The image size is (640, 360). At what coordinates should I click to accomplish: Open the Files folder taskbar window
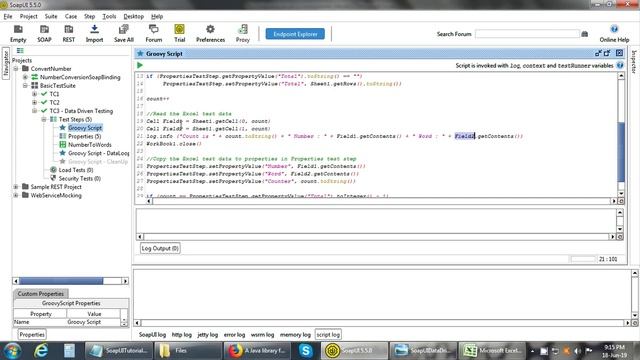pos(188,351)
